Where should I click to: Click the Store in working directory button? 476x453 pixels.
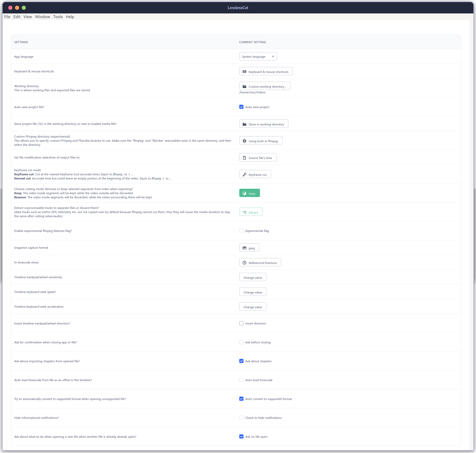click(x=264, y=124)
